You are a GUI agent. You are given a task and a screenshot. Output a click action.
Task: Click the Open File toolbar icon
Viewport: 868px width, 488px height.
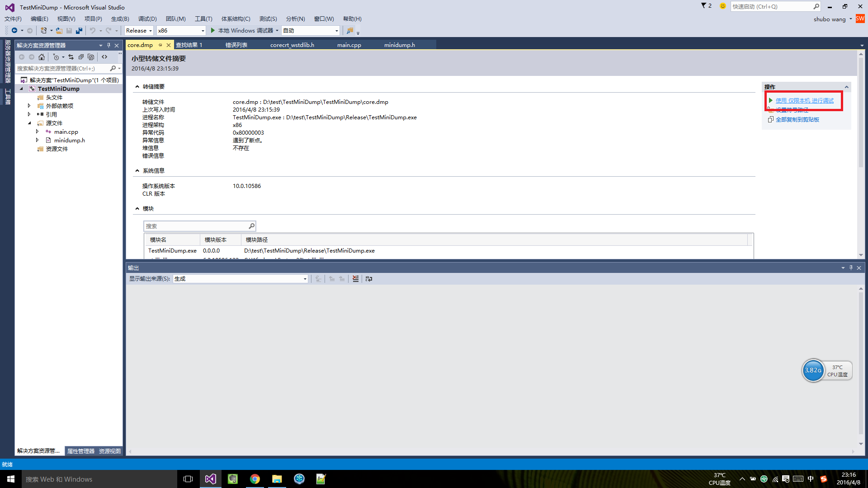pos(59,31)
